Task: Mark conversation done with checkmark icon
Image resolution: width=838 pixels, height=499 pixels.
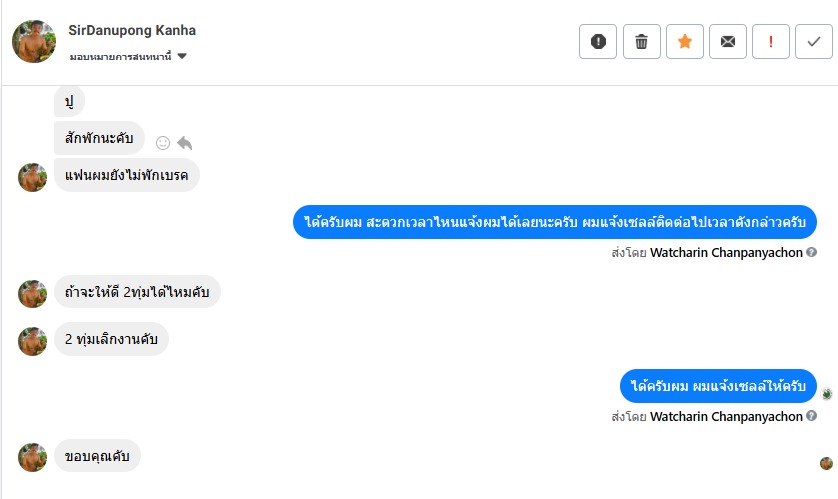Action: [x=814, y=42]
